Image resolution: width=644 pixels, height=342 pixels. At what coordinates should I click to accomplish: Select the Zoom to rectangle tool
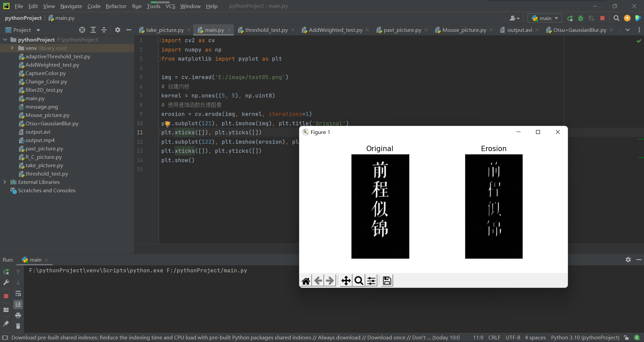click(359, 281)
